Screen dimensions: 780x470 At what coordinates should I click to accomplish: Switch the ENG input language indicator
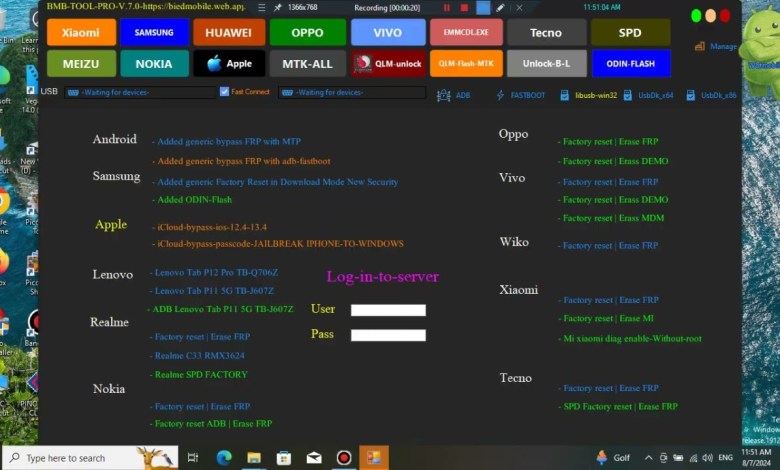click(726, 458)
